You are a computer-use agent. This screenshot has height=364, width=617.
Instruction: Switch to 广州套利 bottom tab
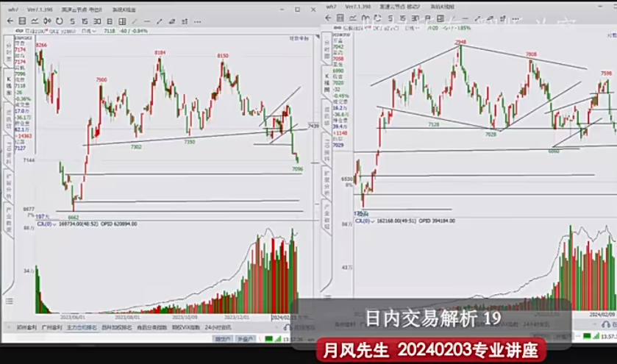pos(51,327)
